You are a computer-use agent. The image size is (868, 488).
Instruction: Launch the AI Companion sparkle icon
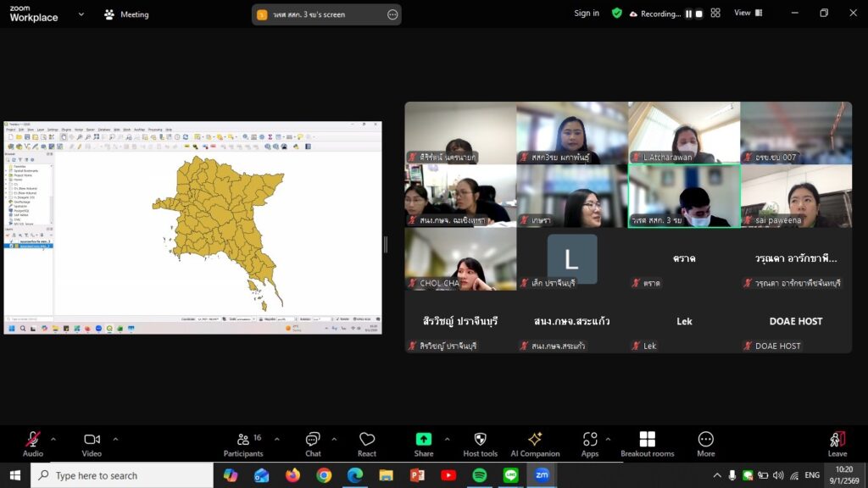[x=535, y=443]
